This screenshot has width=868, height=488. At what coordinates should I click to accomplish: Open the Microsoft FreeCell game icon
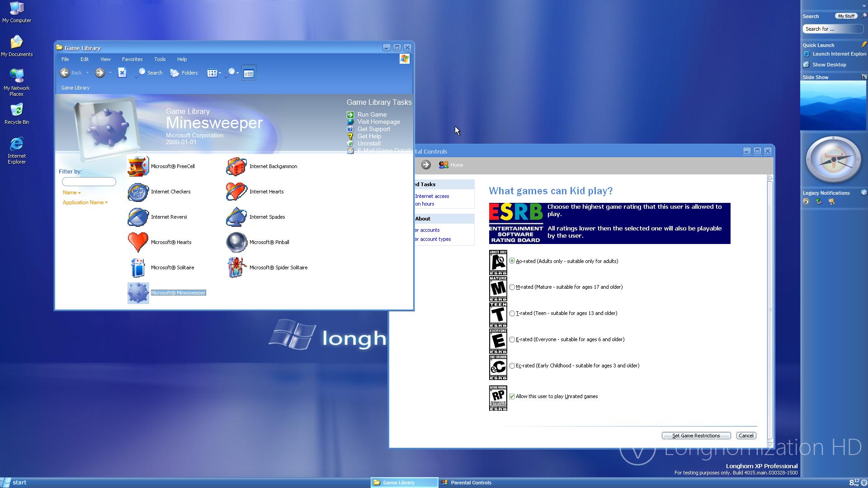click(x=138, y=166)
